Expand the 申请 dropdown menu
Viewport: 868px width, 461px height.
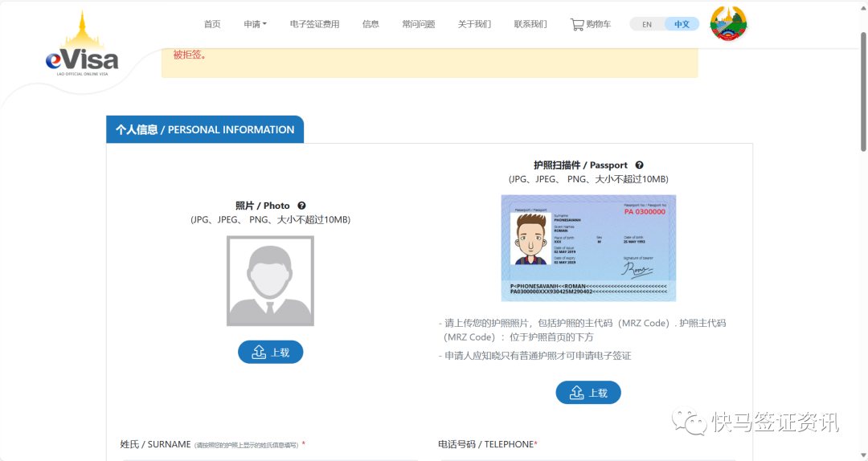[x=256, y=24]
